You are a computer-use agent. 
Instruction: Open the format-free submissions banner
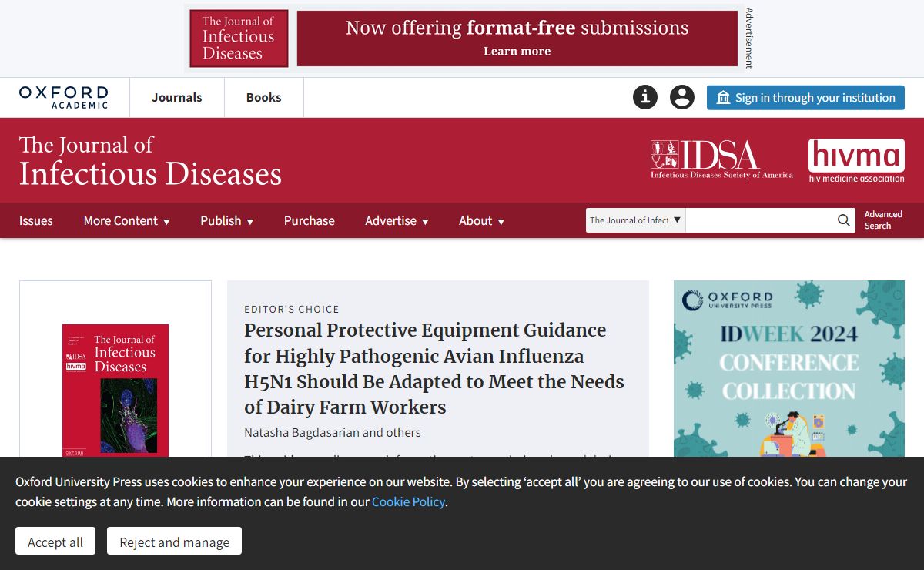517,39
